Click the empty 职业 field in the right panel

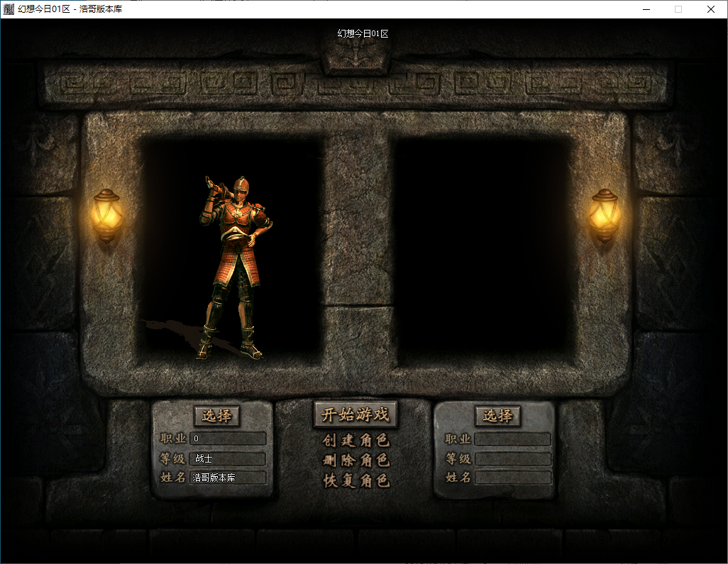(x=513, y=439)
